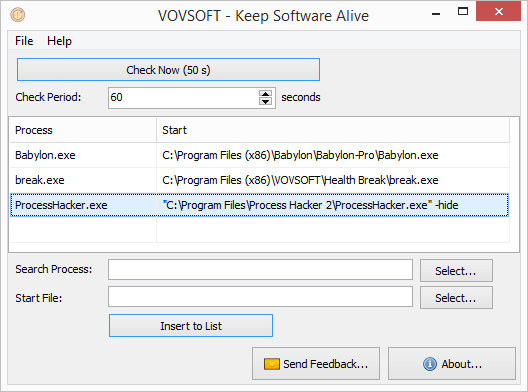Click the Start column header

(x=333, y=130)
